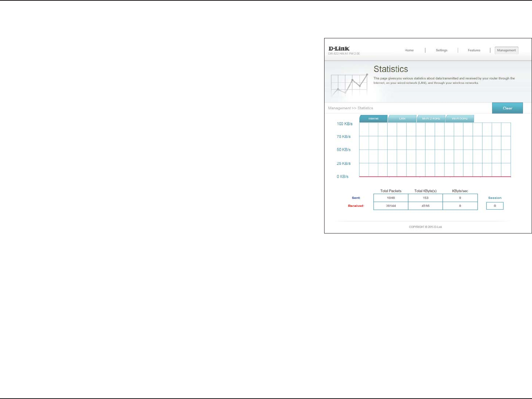Click the received KBytes value 4316
The image size is (532, 399).
coord(425,206)
